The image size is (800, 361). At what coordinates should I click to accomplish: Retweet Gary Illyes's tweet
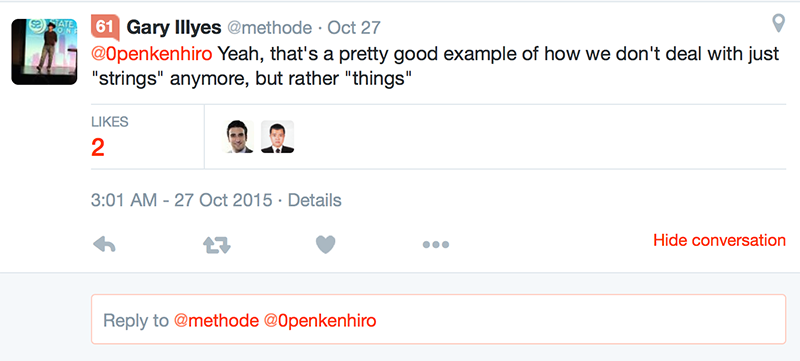point(217,245)
